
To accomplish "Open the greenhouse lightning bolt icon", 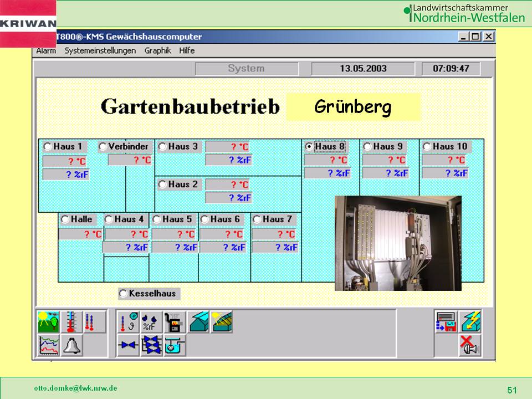I will pyautogui.click(x=470, y=322).
